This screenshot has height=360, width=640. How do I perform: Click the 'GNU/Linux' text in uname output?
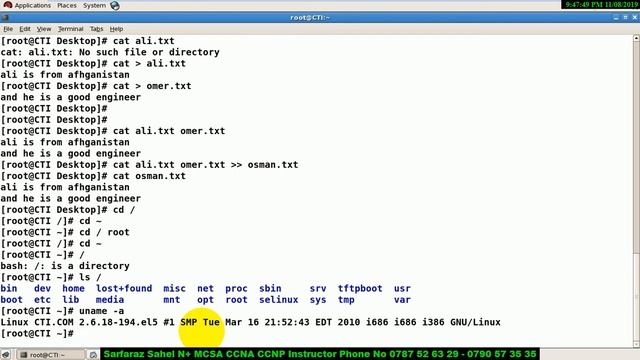pos(475,322)
